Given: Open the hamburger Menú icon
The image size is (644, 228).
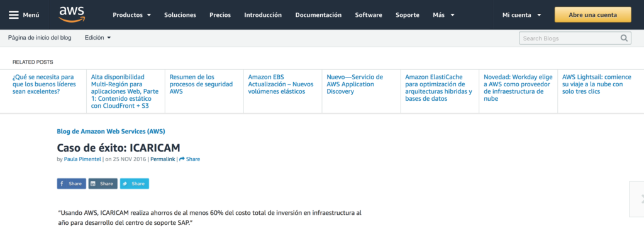Looking at the screenshot, I should click(14, 15).
